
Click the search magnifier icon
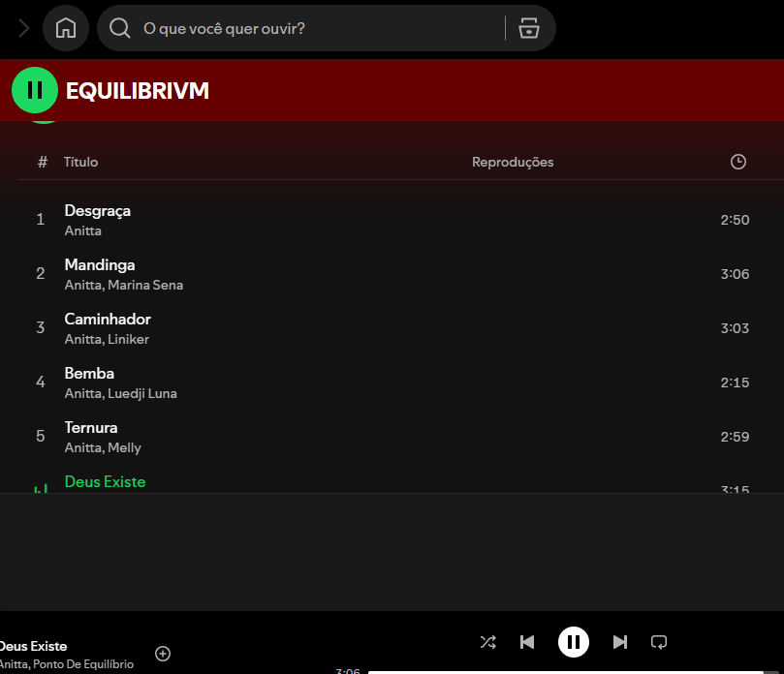click(x=120, y=28)
